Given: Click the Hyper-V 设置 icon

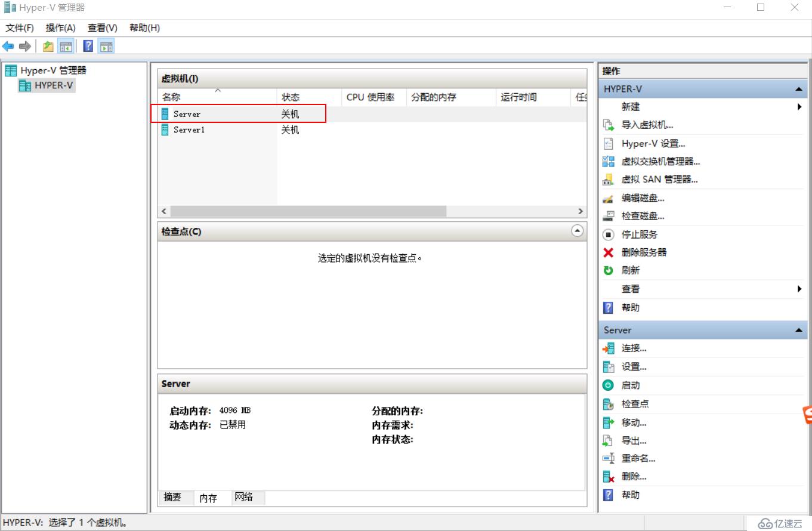Looking at the screenshot, I should coord(609,144).
